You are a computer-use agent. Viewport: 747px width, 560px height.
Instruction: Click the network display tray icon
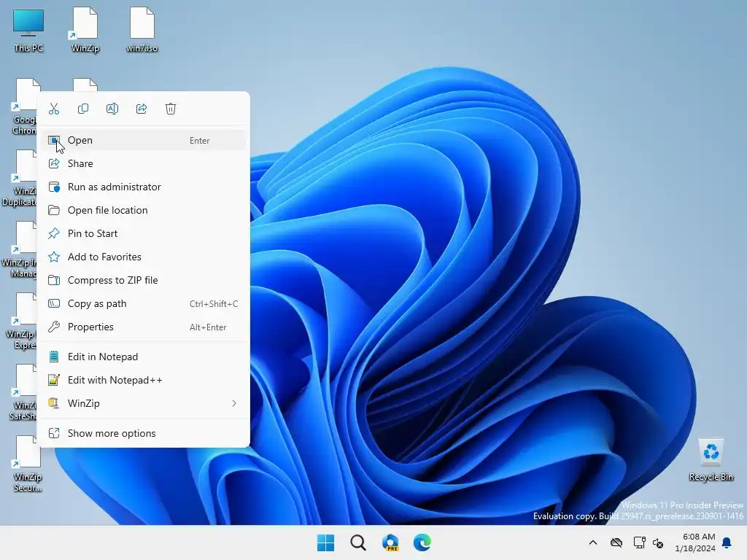pos(639,542)
